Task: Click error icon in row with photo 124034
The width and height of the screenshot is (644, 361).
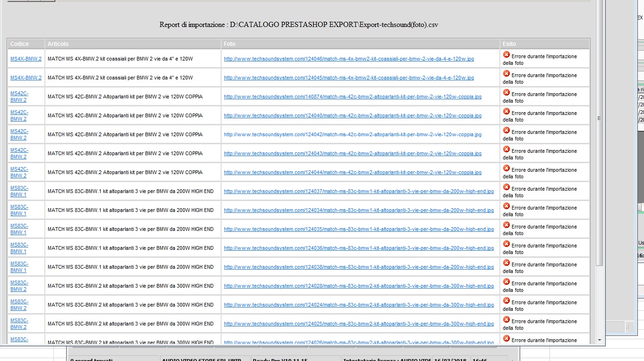Action: (507, 206)
